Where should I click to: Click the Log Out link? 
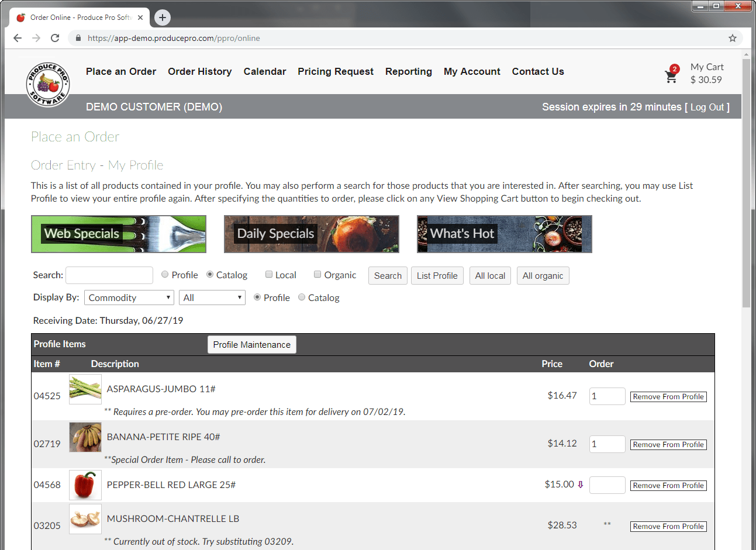point(707,107)
